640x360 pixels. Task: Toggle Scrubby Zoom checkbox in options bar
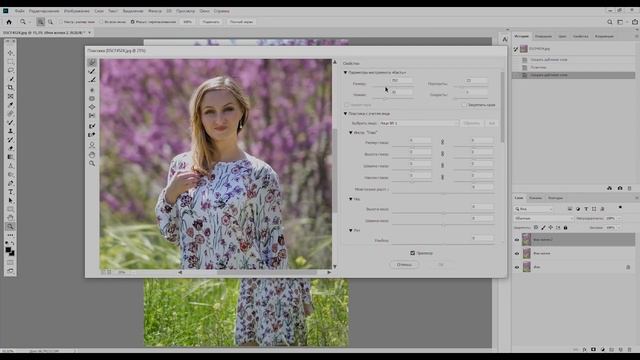click(x=133, y=22)
